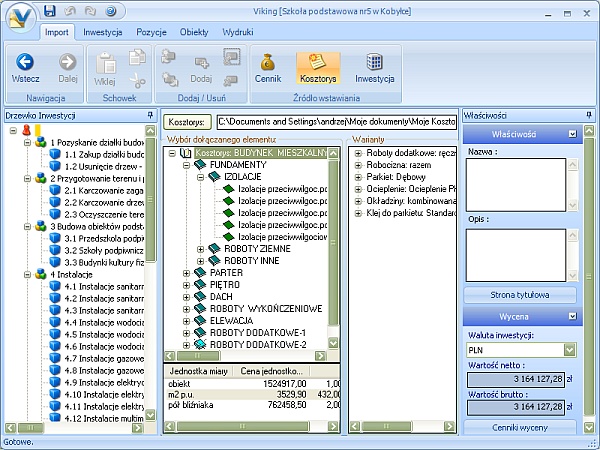Open the Wydruki ribbon tab
This screenshot has height=450, width=600.
238,32
